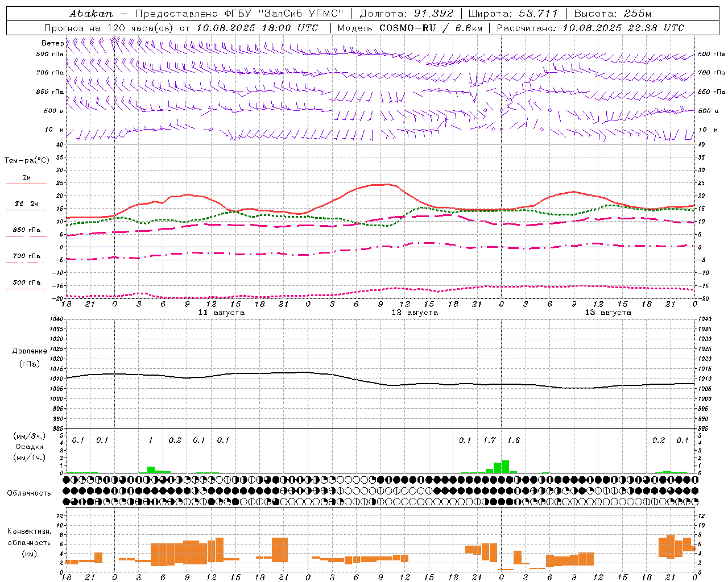Click the Ветер wind panel label
Viewport: 728px width, 582px height.
click(52, 43)
